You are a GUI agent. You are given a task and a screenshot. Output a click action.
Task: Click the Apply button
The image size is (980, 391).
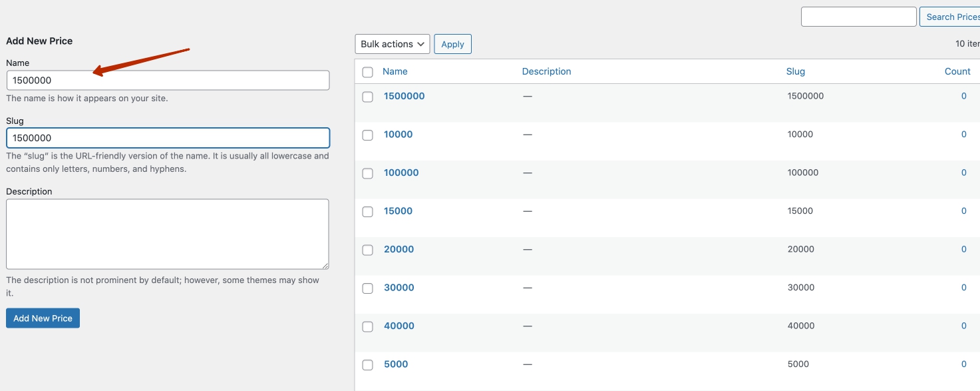(x=452, y=44)
